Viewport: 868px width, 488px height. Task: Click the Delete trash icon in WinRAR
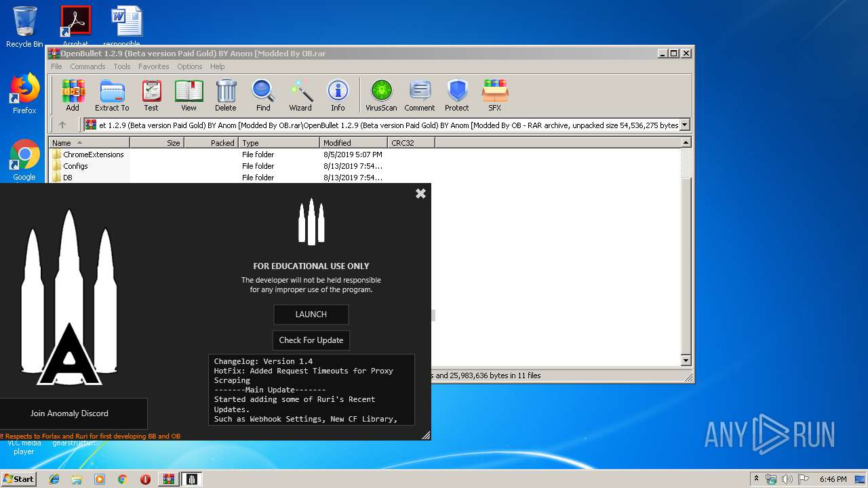[226, 96]
